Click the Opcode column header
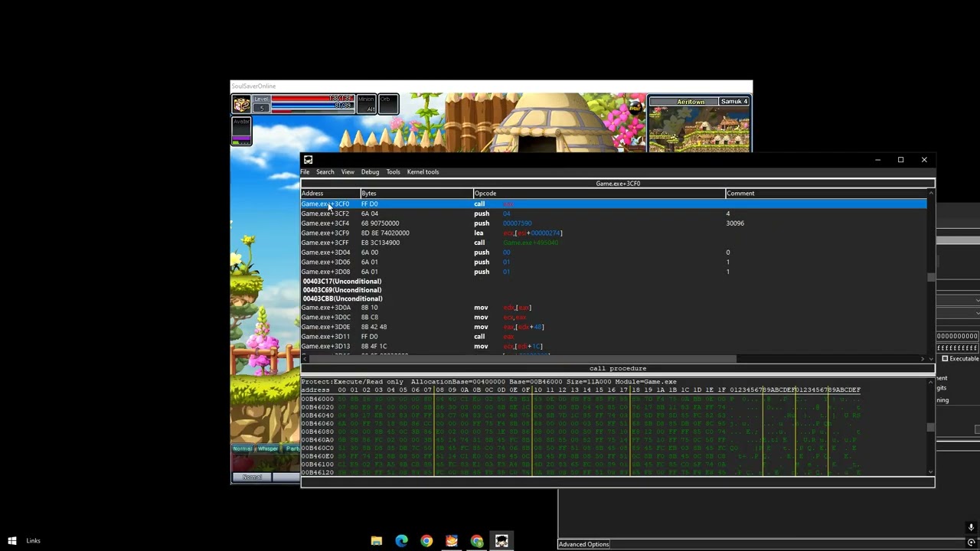The height and width of the screenshot is (551, 980). pos(599,194)
